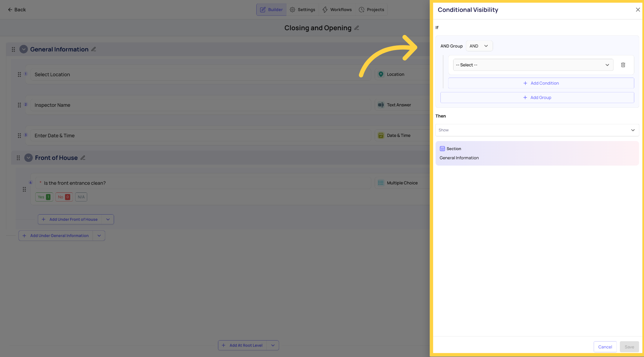
Task: Click the Date & Time calendar icon
Action: point(381,135)
